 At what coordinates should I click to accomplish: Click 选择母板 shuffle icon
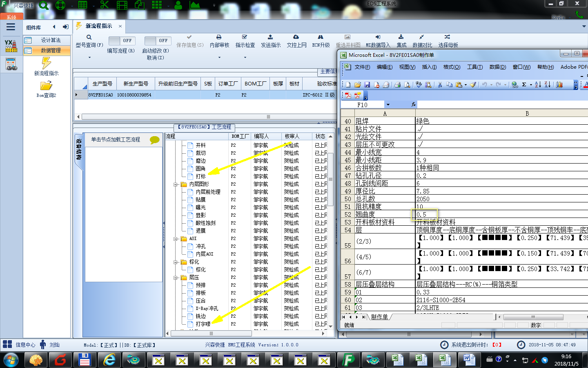448,37
